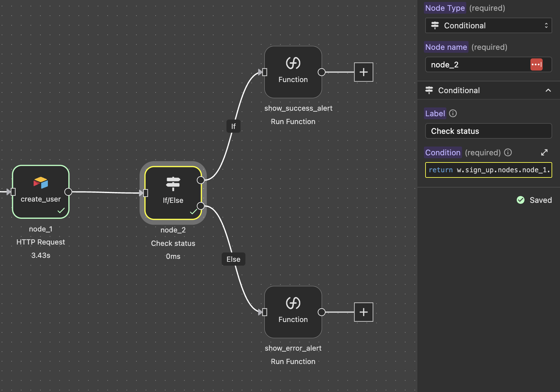Select the If/Else signpost node icon
Image resolution: width=560 pixels, height=392 pixels.
pos(173,184)
